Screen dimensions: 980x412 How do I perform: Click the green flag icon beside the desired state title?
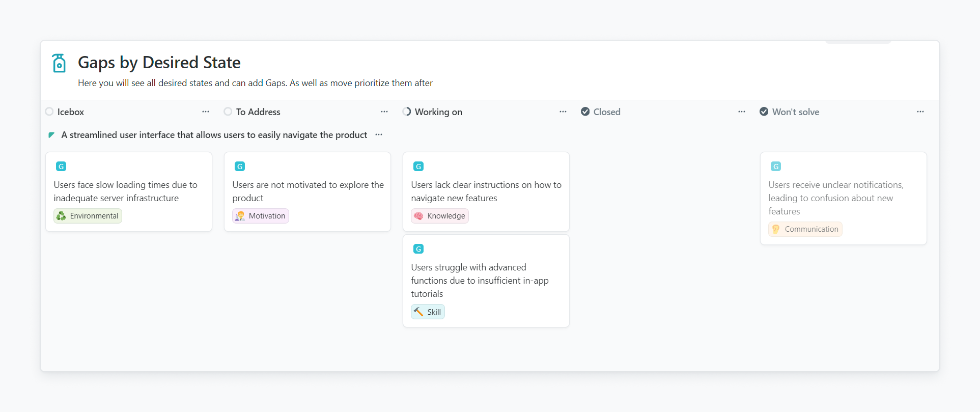tap(51, 135)
